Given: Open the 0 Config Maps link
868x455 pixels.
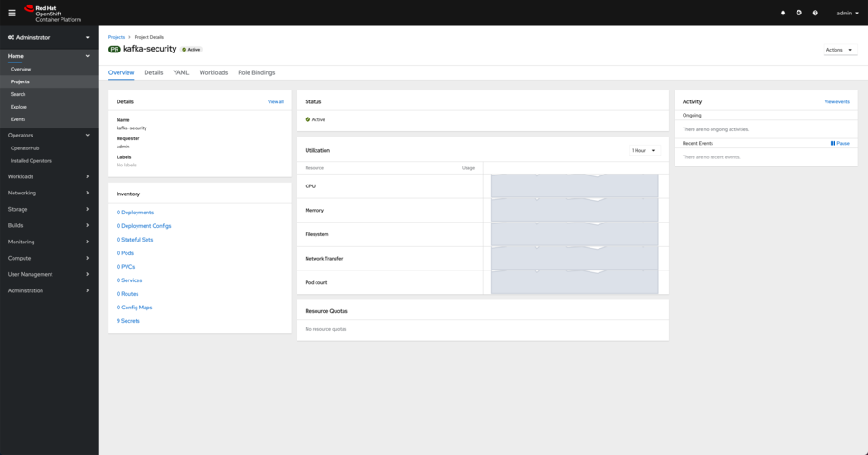Looking at the screenshot, I should 134,308.
